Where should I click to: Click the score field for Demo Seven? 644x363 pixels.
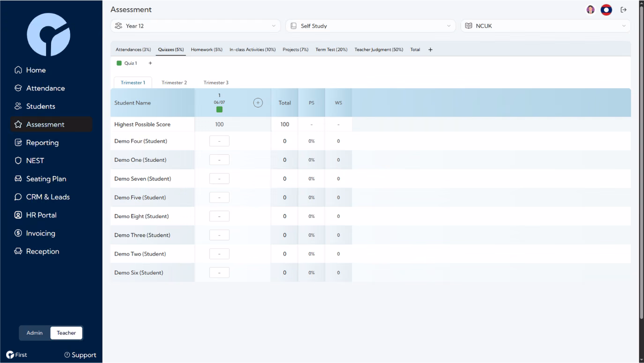(219, 179)
